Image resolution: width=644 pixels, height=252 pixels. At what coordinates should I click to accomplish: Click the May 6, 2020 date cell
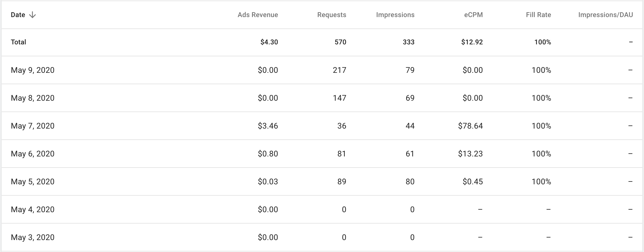(x=32, y=154)
